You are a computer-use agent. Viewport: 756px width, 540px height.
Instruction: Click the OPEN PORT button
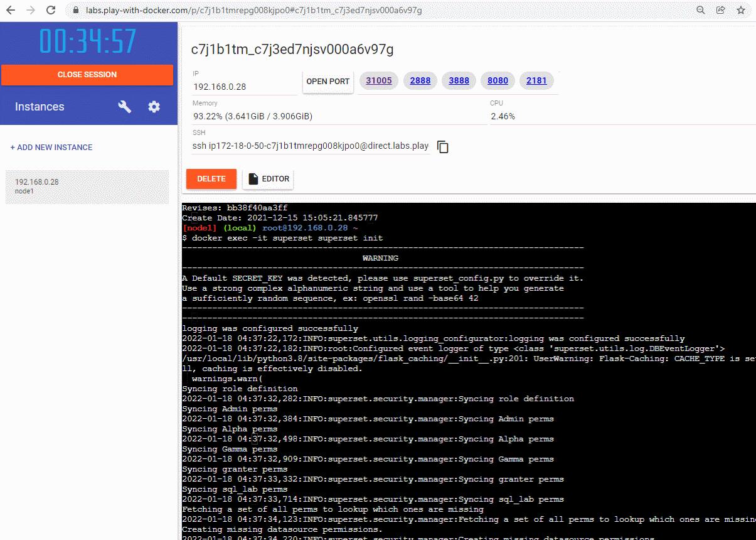point(327,81)
